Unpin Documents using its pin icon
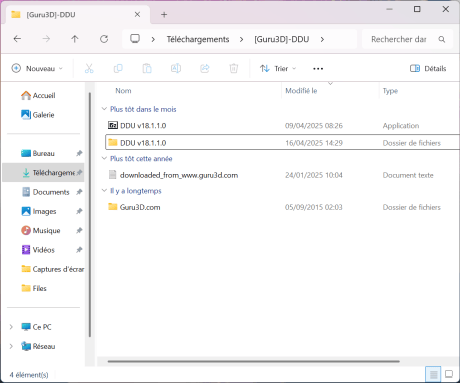460x383 pixels. [79, 192]
